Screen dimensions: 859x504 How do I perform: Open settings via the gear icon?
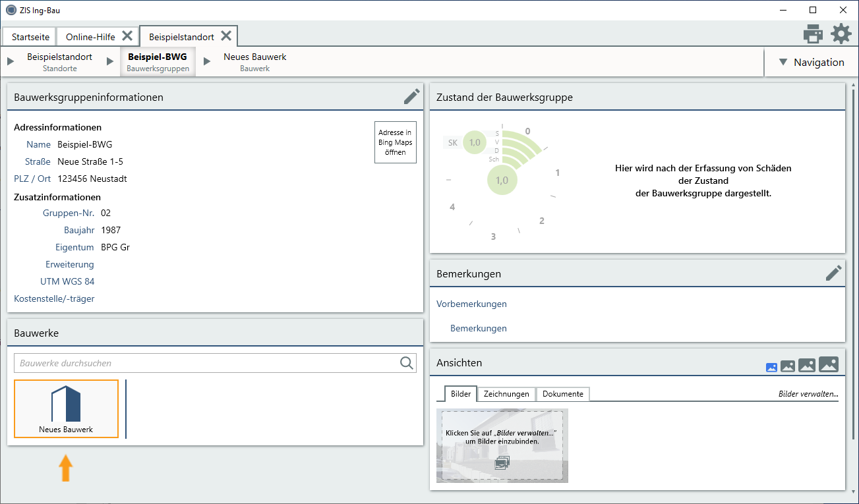click(x=841, y=34)
